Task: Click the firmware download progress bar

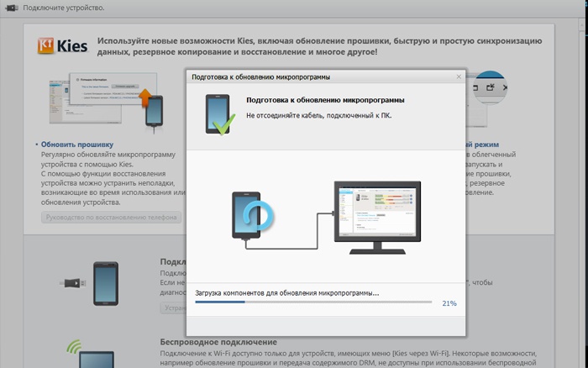Action: click(x=313, y=302)
